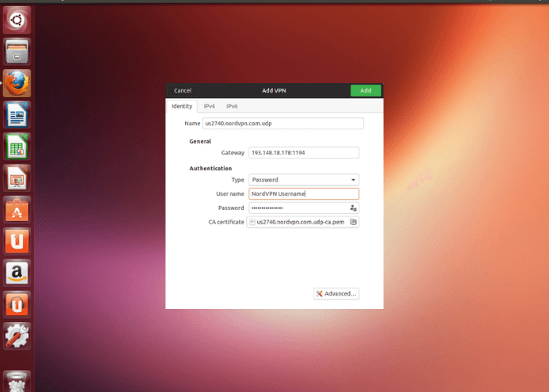Click the Password input field
Image resolution: width=549 pixels, height=392 pixels.
pyautogui.click(x=304, y=208)
